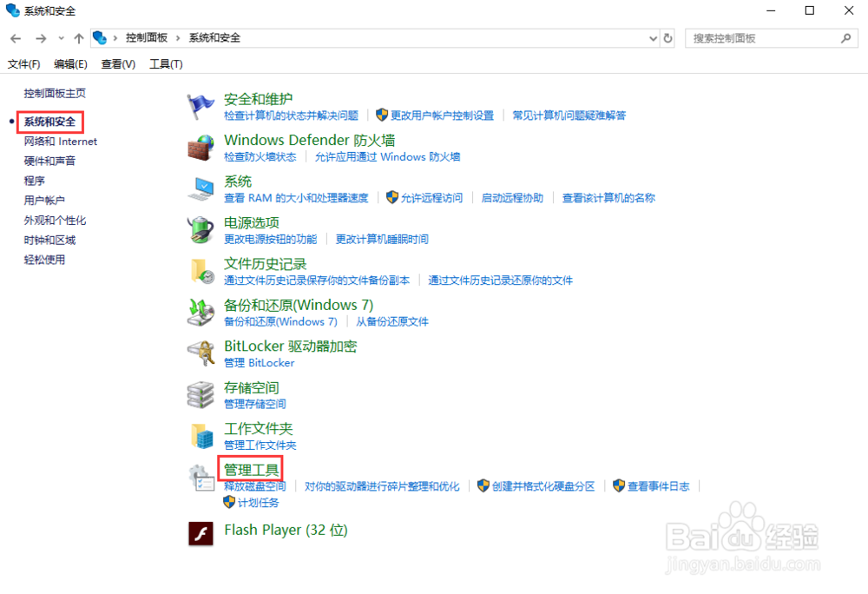
Task: Open recent locations dropdown arrow
Action: pyautogui.click(x=61, y=38)
